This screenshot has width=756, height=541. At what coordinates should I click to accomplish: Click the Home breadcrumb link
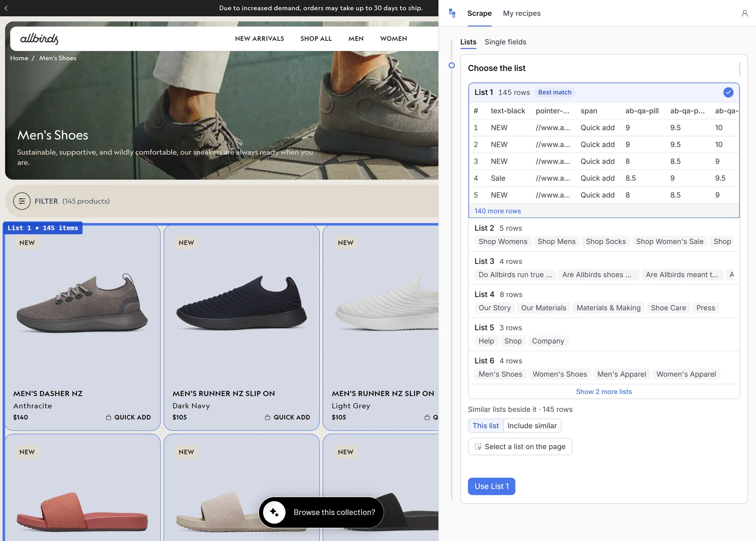(19, 58)
